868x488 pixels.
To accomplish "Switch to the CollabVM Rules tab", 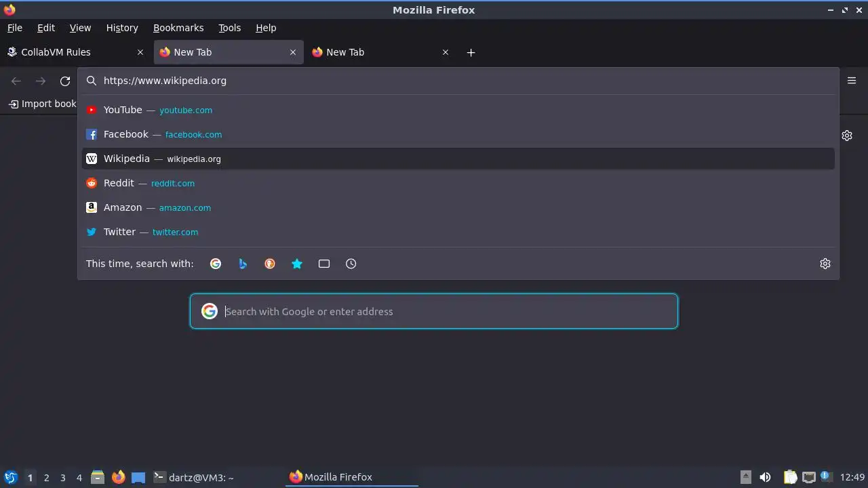I will coord(75,52).
